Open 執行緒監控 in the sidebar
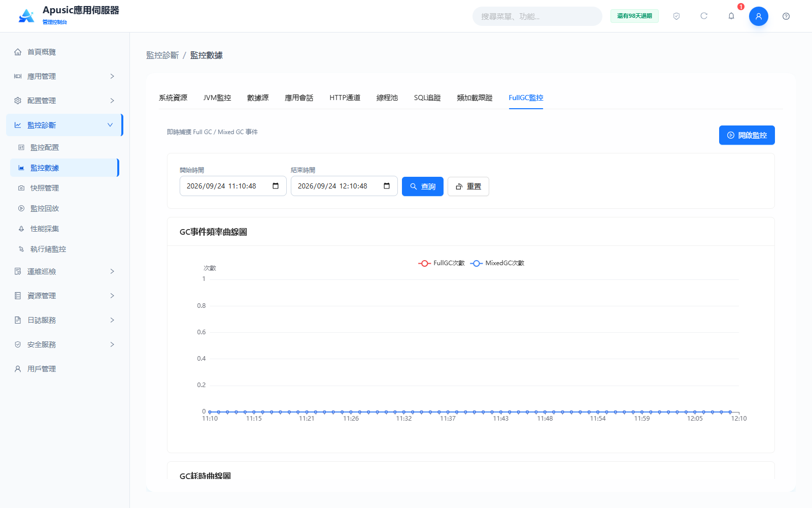Screen dimensions: 812x508 tap(65, 249)
